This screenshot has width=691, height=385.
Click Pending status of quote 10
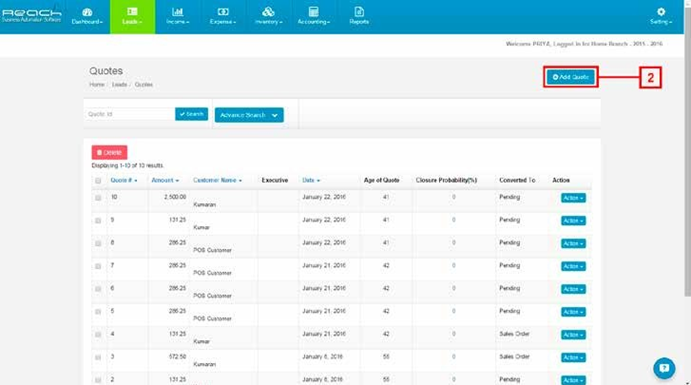point(509,197)
